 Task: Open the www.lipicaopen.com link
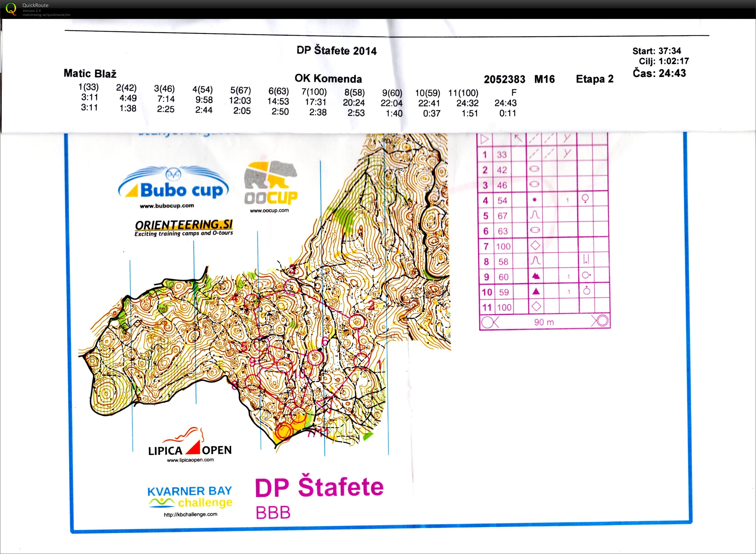[190, 460]
